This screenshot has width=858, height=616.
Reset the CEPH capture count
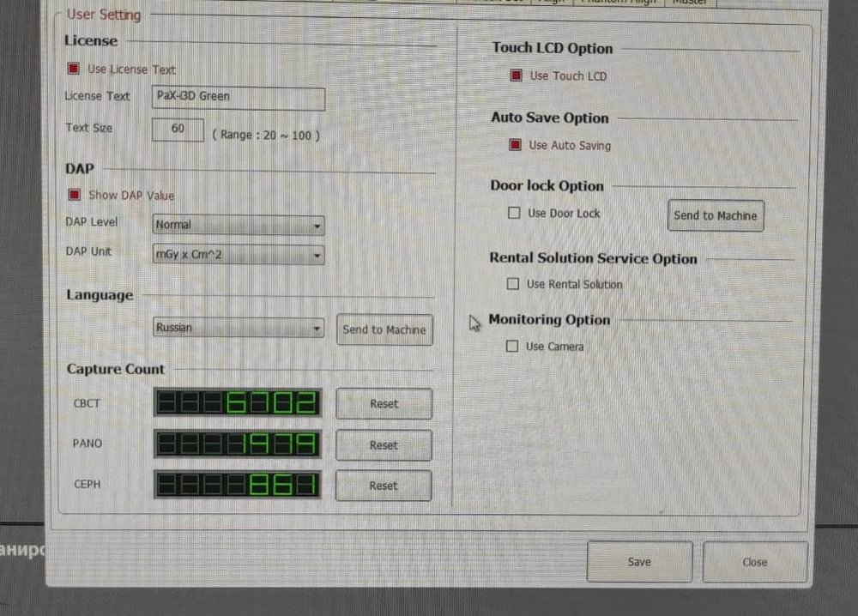point(383,486)
